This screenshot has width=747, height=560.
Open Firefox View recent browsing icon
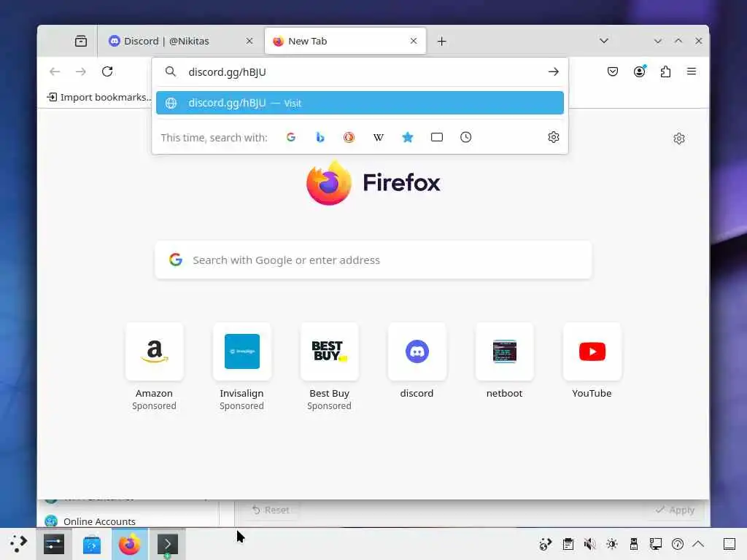tap(81, 41)
